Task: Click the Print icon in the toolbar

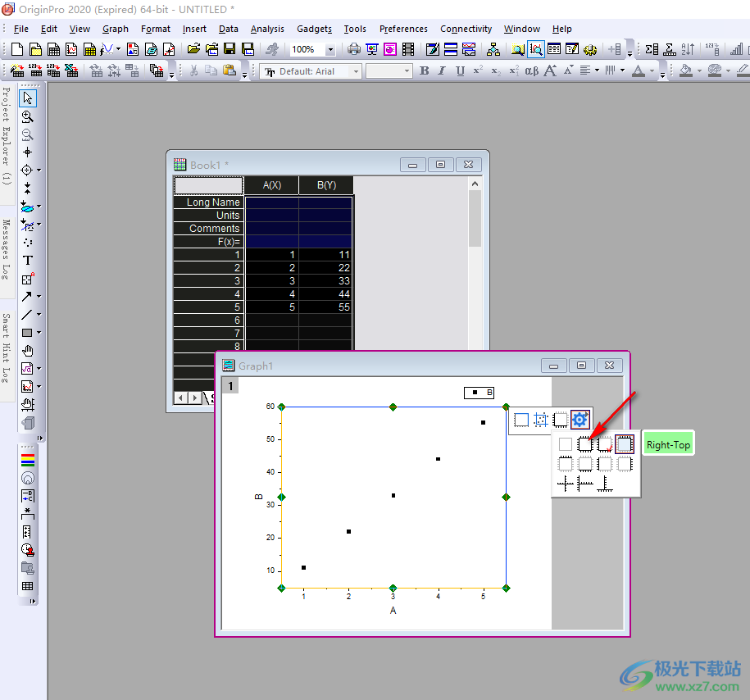Action: [x=354, y=50]
